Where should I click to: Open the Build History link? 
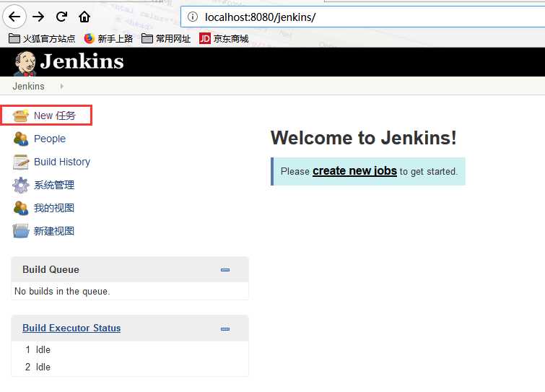[x=62, y=162]
